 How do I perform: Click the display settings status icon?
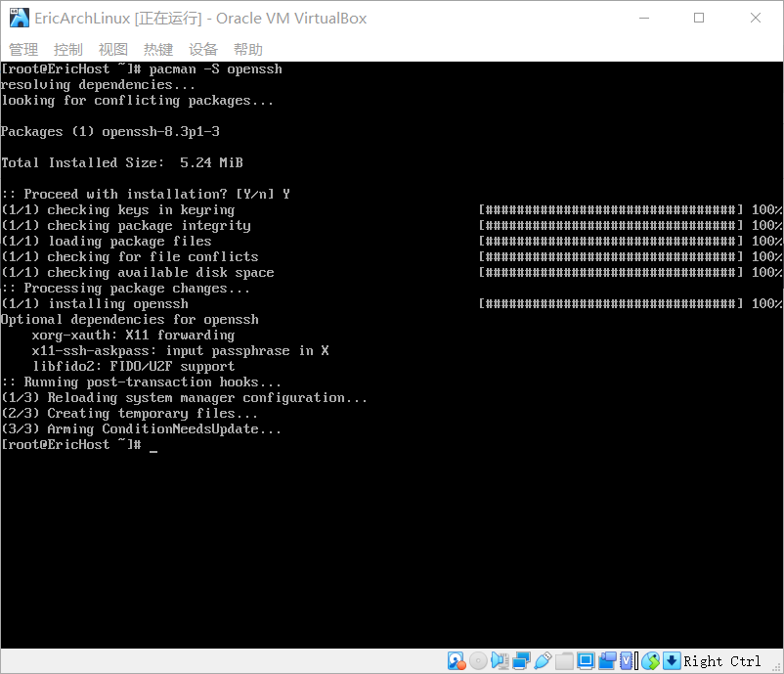586,660
